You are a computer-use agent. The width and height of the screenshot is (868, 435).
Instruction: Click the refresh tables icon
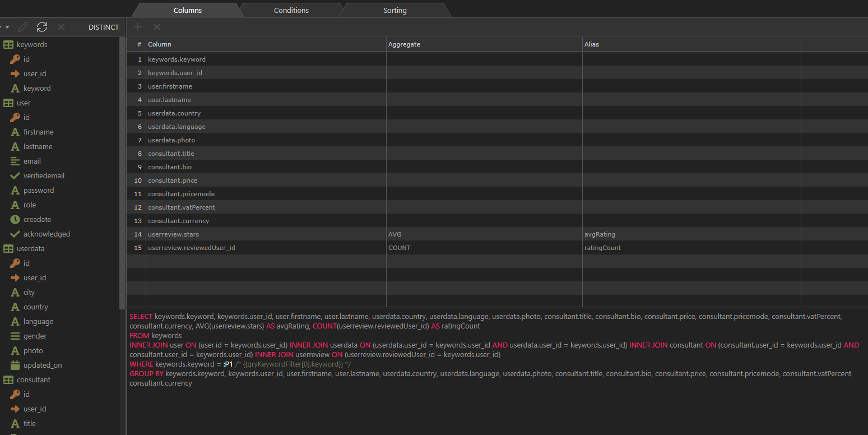pos(42,27)
